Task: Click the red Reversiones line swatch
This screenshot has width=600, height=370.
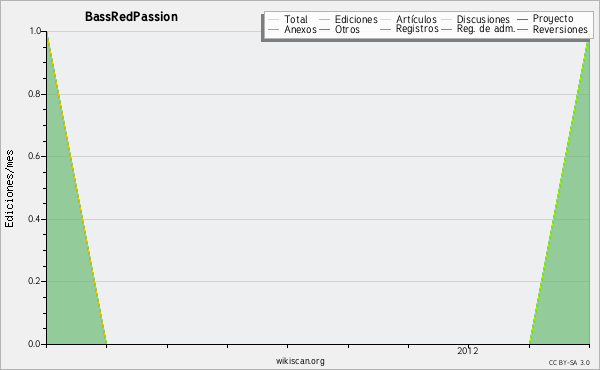Action: point(523,29)
